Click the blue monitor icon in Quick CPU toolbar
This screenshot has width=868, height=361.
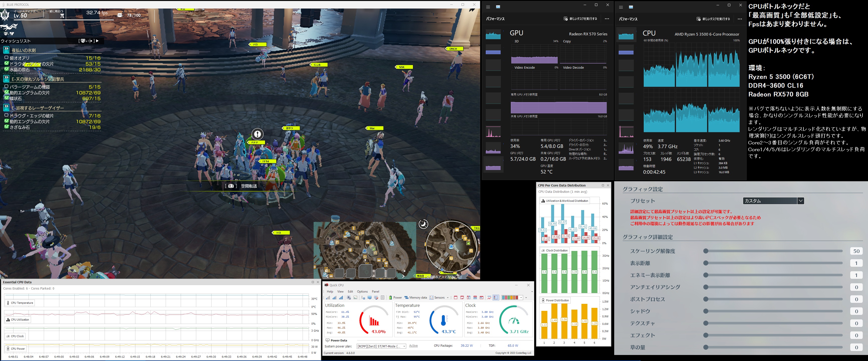pyautogui.click(x=370, y=298)
